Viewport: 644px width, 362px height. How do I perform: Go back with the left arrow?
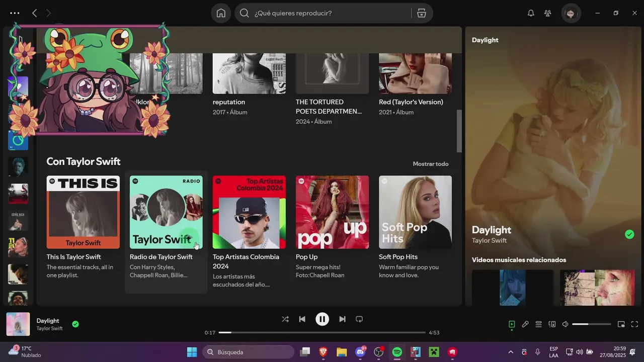[34, 13]
